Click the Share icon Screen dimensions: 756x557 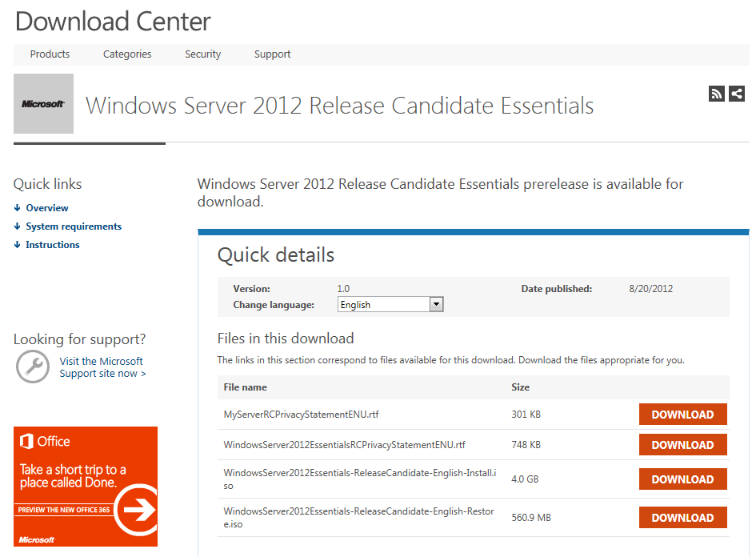736,94
